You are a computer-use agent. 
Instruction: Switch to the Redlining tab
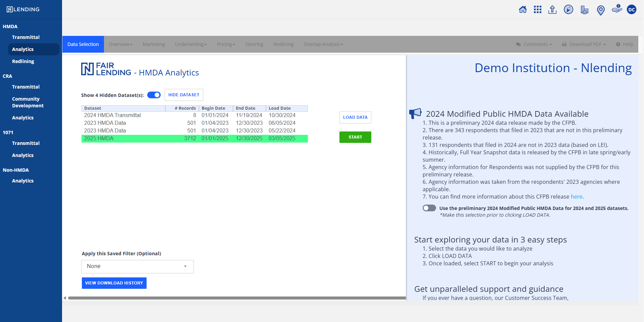tap(283, 44)
